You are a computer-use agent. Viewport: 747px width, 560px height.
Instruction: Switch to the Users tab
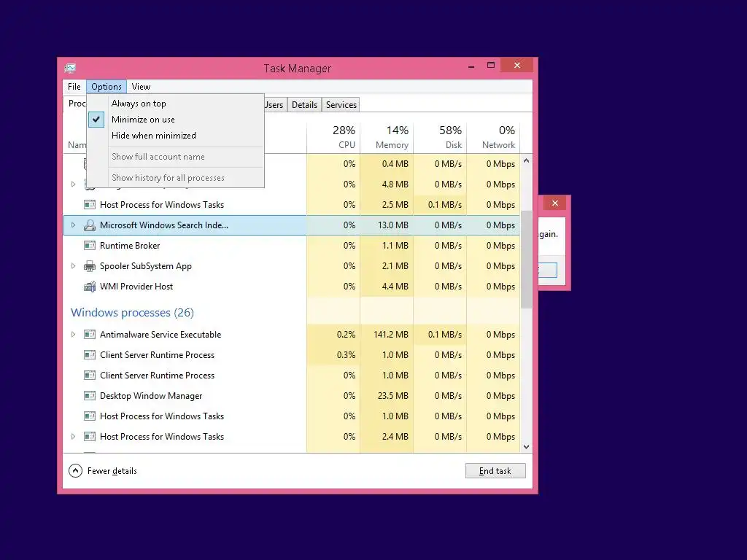[274, 105]
